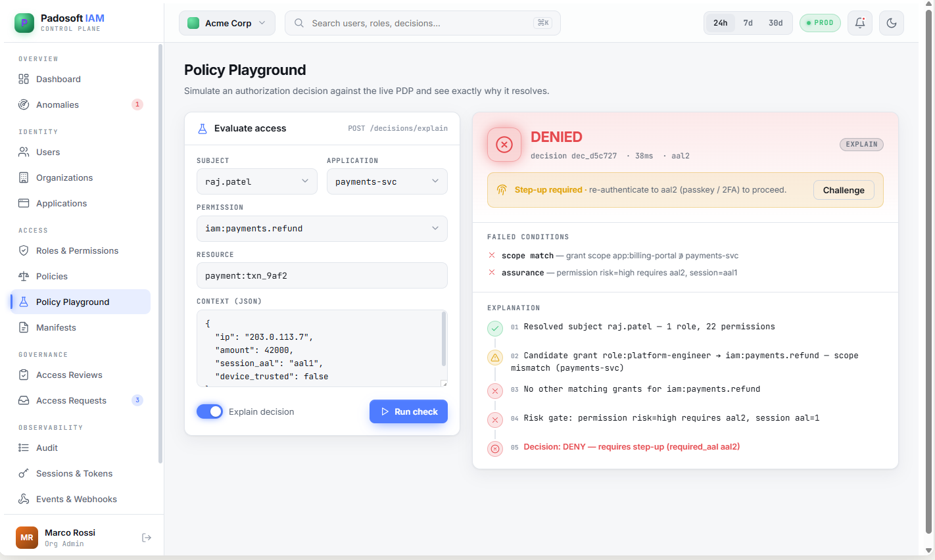Screen dimensions: 935x560
Task: Click the 'Step-up required' text
Action: [548, 190]
